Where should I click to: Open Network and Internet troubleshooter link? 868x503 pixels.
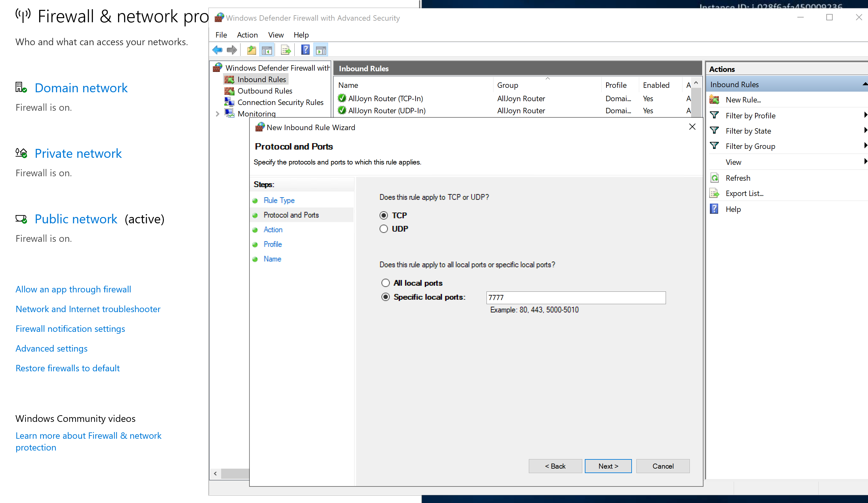(88, 309)
